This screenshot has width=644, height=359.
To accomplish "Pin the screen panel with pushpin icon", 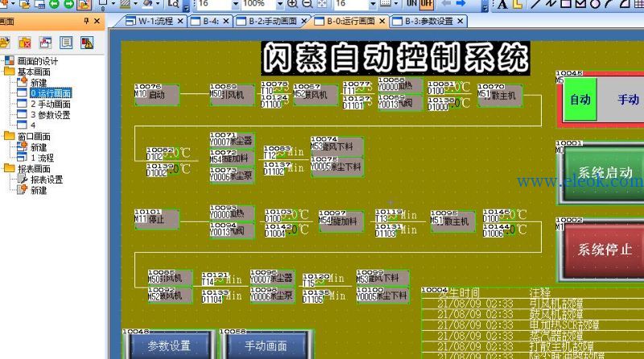I will [86, 21].
